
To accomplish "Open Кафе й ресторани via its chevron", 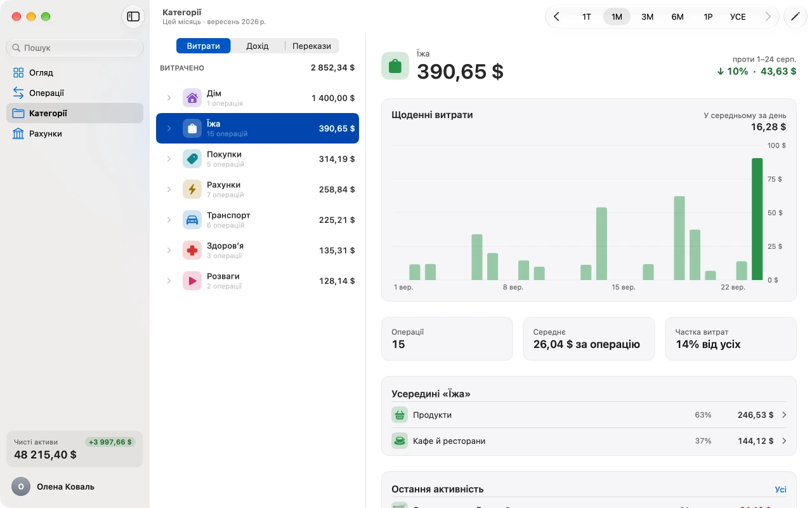I will [x=784, y=441].
